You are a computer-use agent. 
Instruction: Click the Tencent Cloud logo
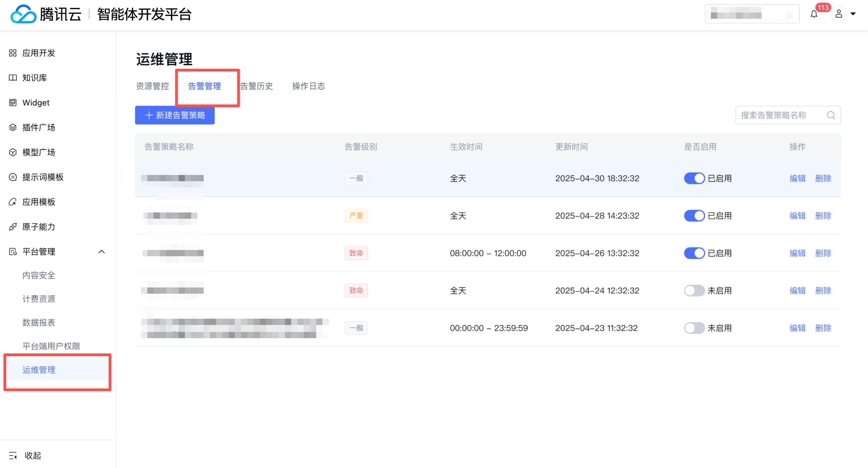tap(23, 14)
